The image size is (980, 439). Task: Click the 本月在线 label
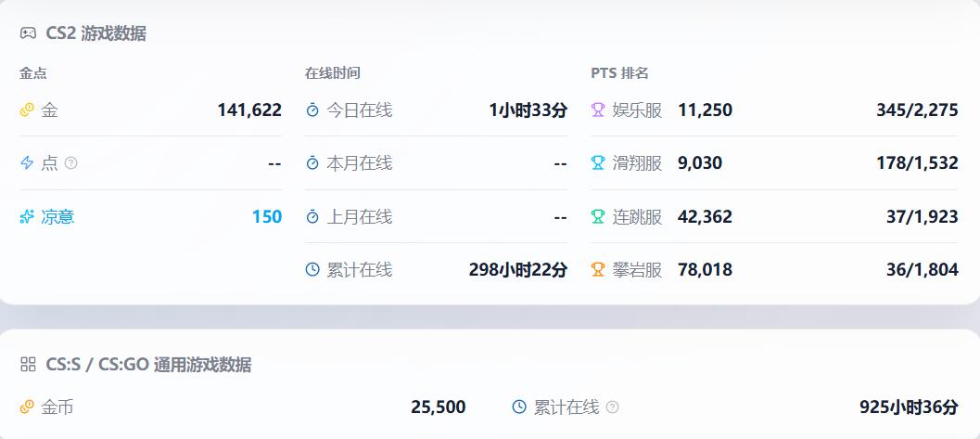(360, 163)
